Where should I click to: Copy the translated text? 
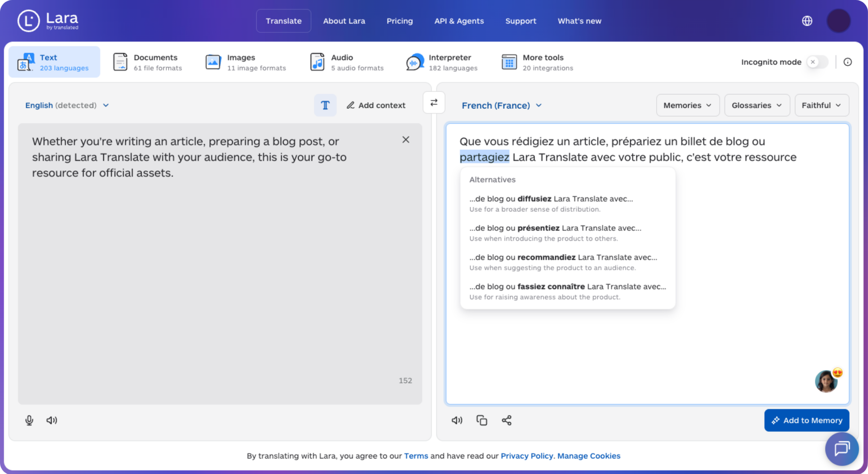tap(482, 420)
